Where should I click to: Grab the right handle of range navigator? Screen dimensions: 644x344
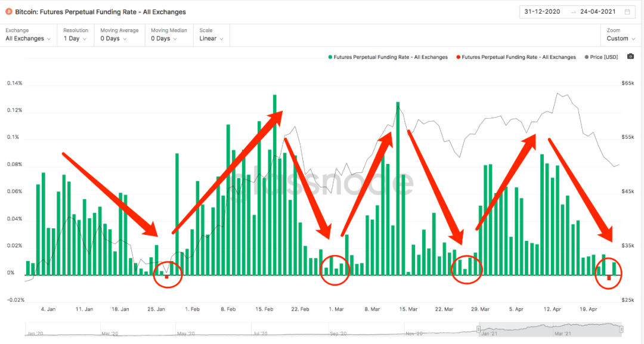[621, 329]
